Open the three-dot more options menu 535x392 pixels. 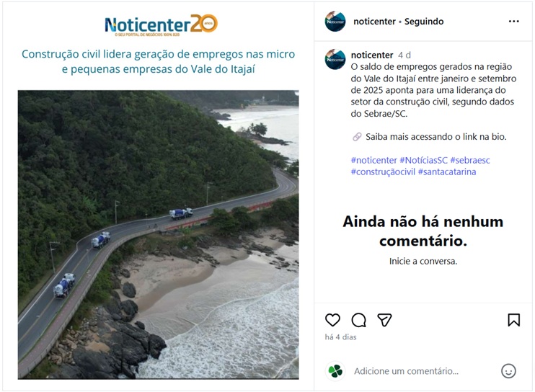point(514,21)
